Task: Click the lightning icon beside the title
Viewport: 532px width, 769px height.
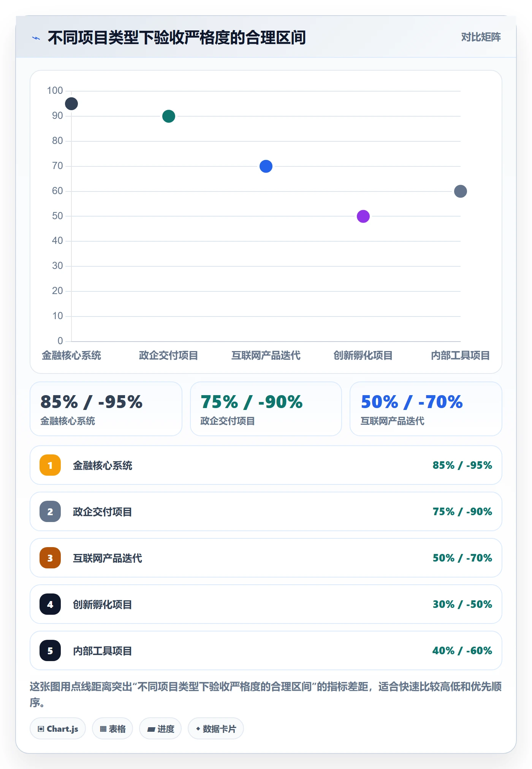Action: click(x=36, y=38)
